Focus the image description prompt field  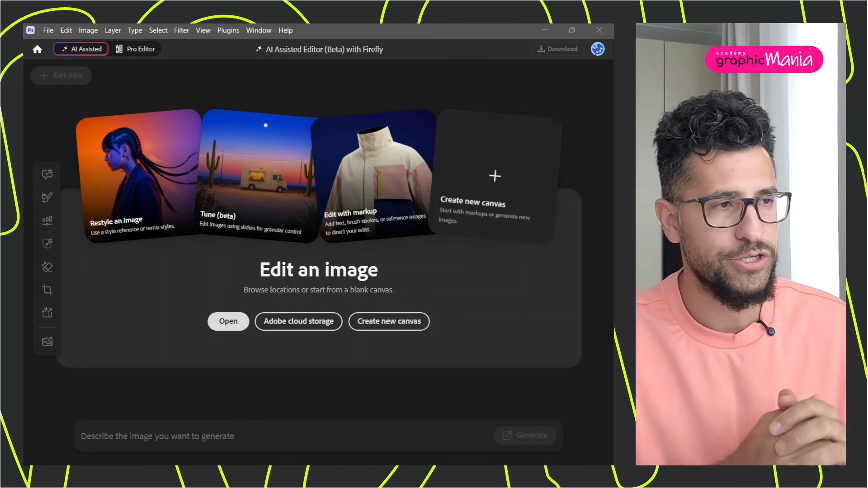285,436
